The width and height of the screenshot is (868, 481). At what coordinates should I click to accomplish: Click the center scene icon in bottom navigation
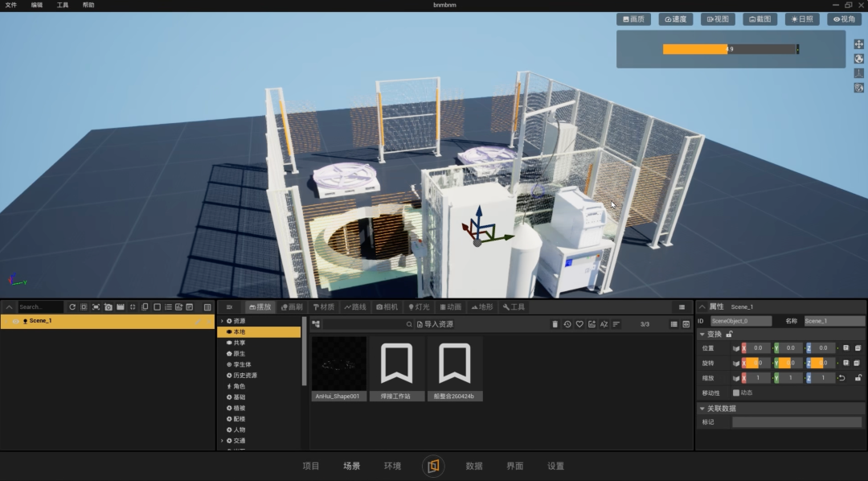433,466
